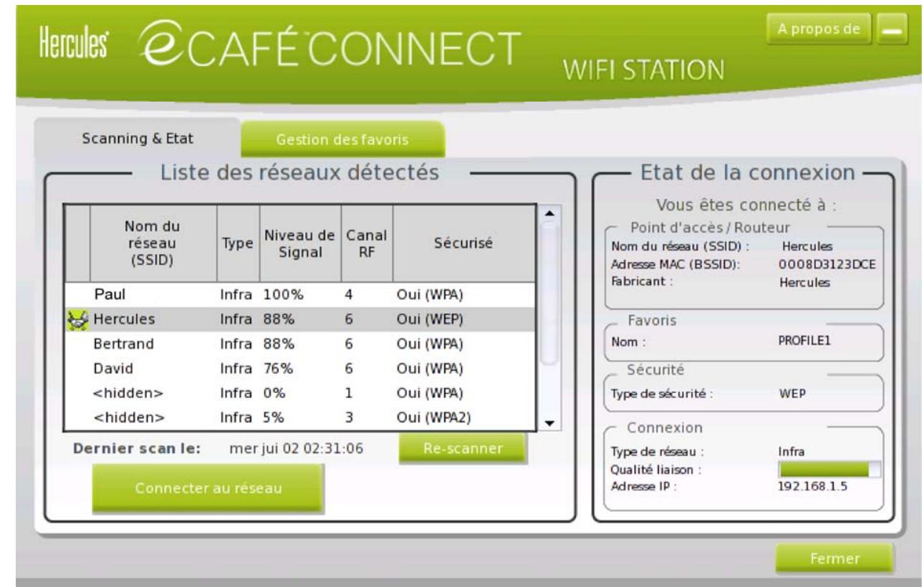Click the network list scrollbar thumb

549,293
